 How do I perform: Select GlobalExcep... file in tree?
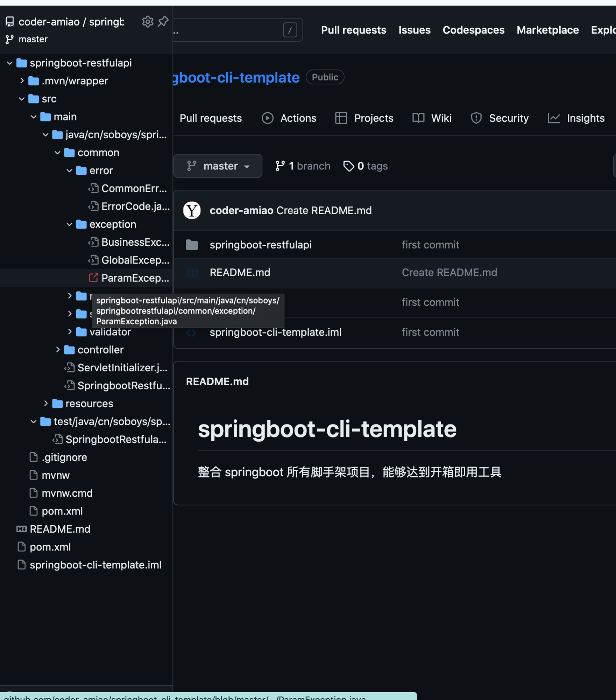tap(135, 260)
